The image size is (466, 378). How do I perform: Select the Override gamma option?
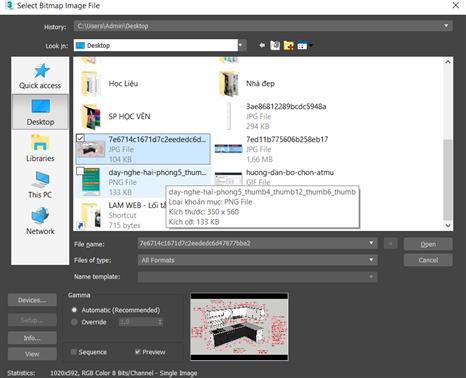74,322
